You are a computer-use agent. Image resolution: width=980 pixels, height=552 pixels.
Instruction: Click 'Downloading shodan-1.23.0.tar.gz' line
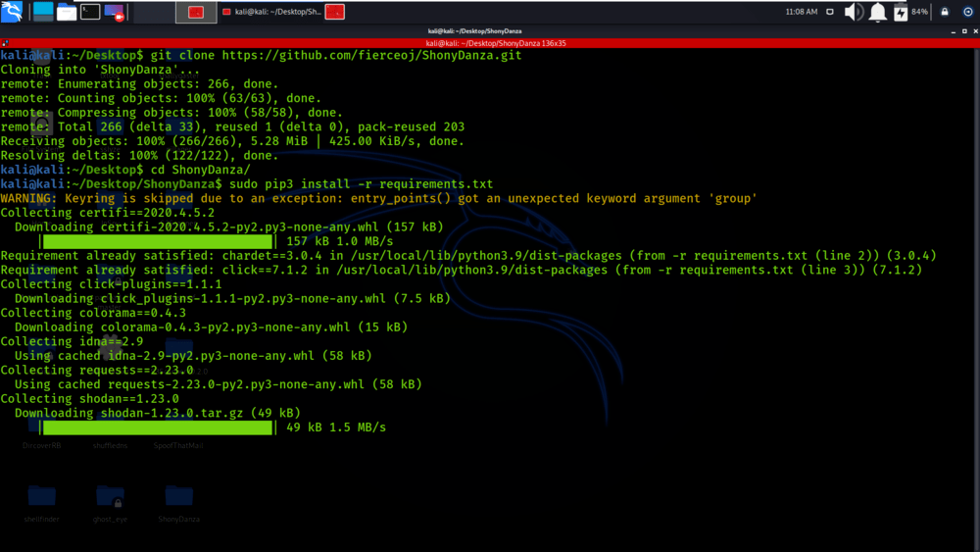(158, 413)
